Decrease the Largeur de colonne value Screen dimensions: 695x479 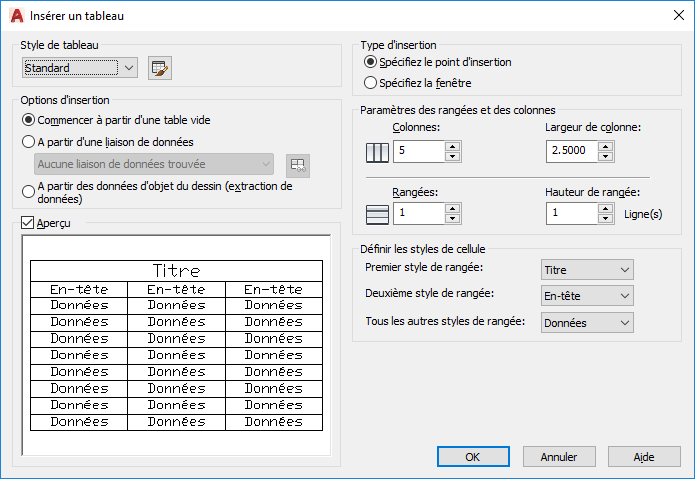click(x=606, y=157)
